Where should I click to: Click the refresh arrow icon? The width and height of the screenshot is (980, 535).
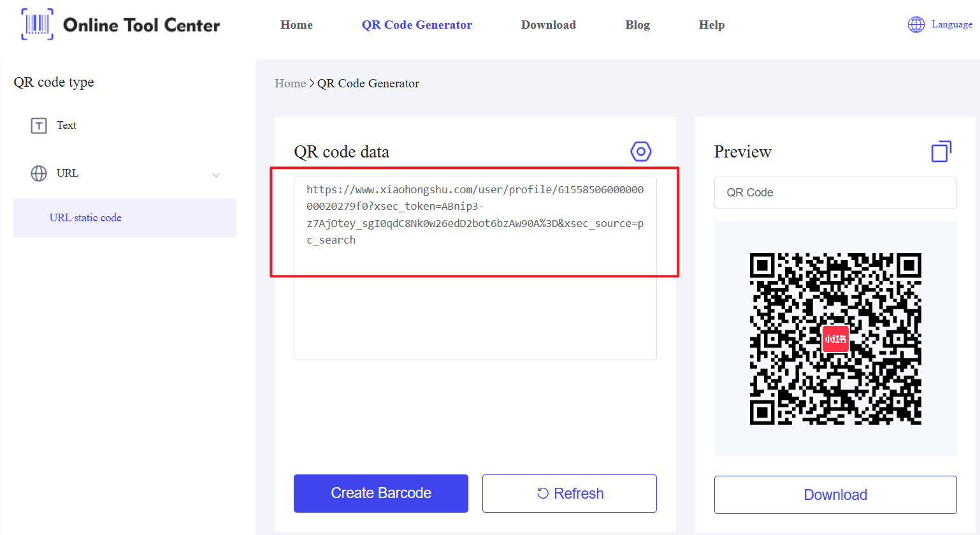tap(543, 494)
